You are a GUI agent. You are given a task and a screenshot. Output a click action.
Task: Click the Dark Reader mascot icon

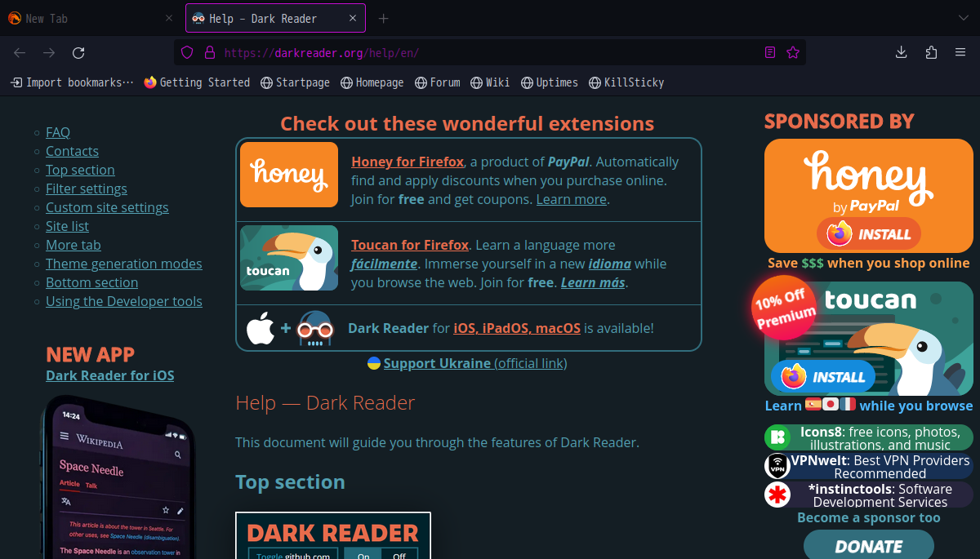pos(315,329)
